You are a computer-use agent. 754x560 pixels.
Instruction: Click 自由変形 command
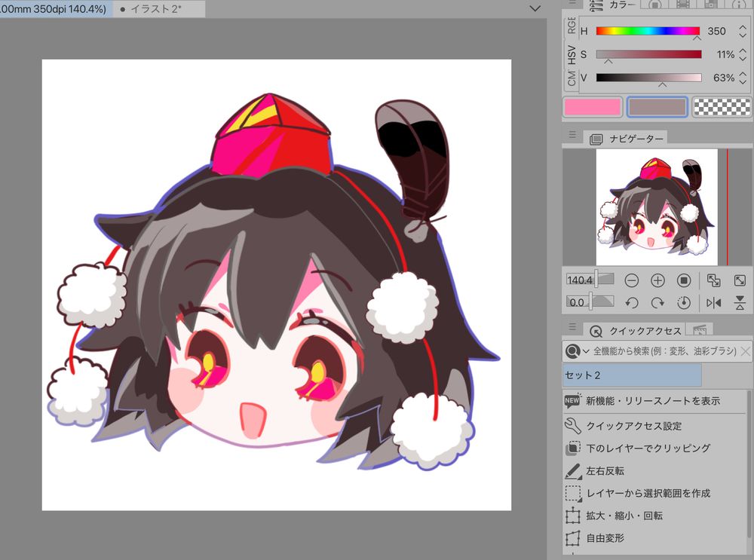605,538
